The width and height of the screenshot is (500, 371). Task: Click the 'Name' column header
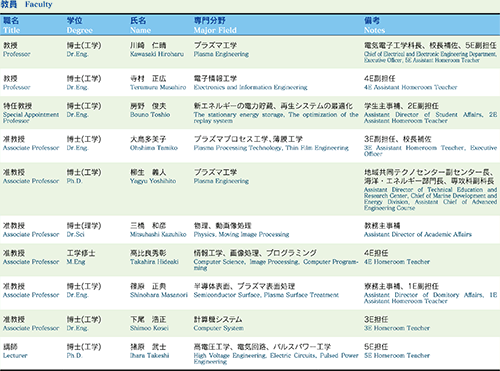(140, 30)
